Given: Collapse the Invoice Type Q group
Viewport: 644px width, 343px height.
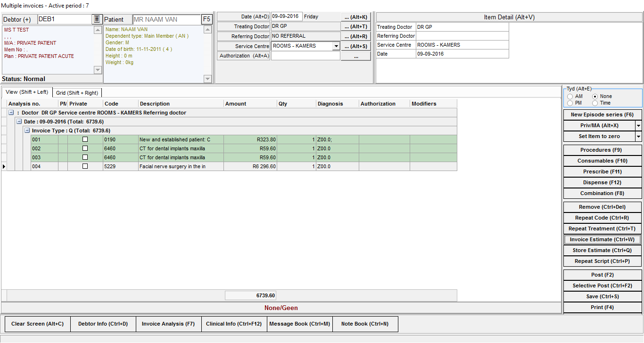Looking at the screenshot, I should pos(27,131).
